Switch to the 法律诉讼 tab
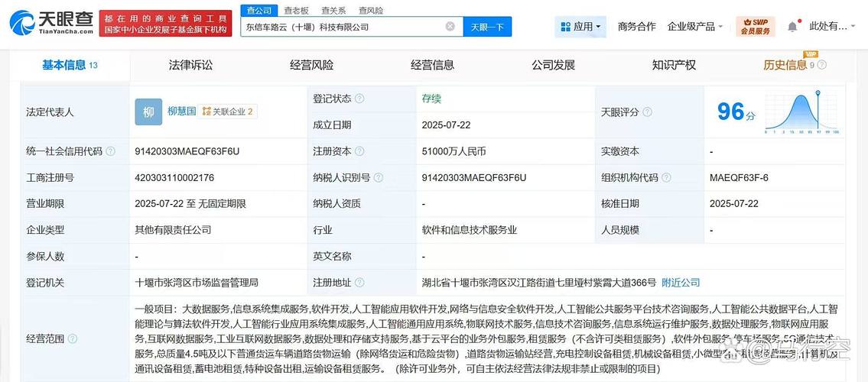 pyautogui.click(x=190, y=65)
